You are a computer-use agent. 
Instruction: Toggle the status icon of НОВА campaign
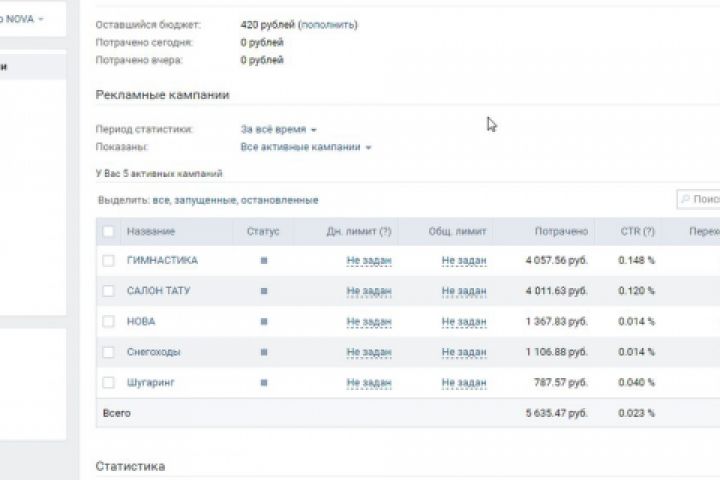264,322
